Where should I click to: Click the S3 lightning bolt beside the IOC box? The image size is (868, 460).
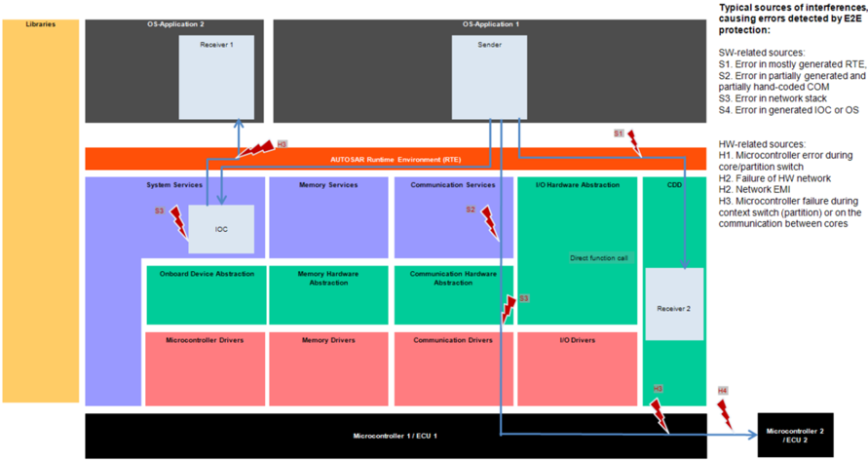(x=179, y=222)
